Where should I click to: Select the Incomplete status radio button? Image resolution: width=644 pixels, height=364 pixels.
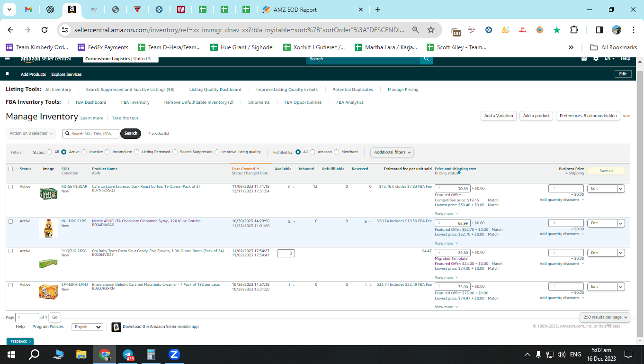click(x=107, y=152)
